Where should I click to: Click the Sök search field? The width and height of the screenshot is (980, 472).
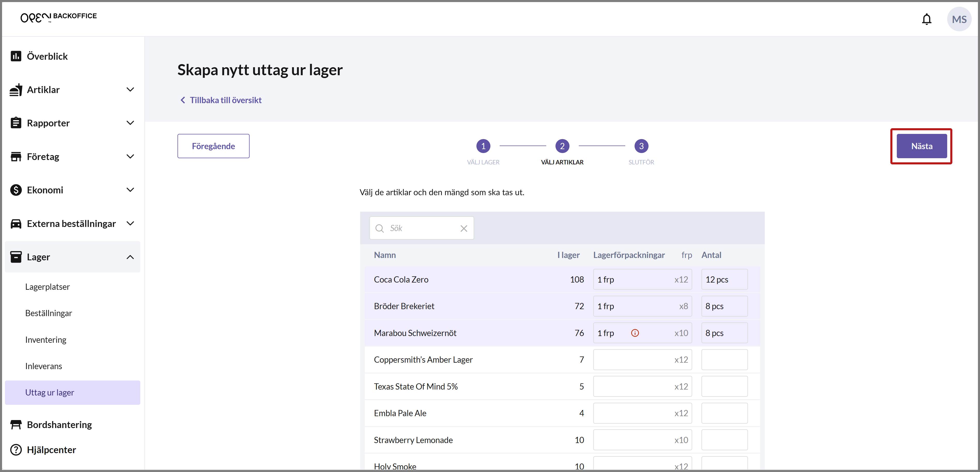coord(421,229)
